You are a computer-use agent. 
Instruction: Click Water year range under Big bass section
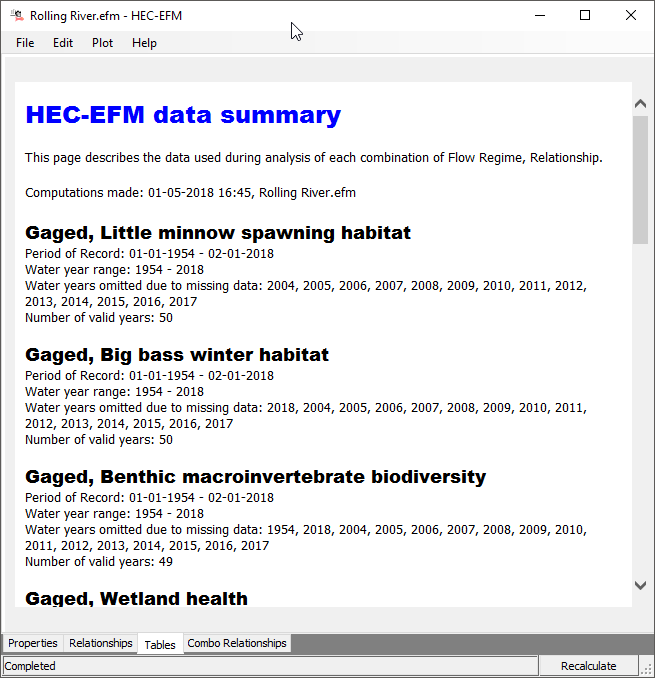(x=114, y=391)
